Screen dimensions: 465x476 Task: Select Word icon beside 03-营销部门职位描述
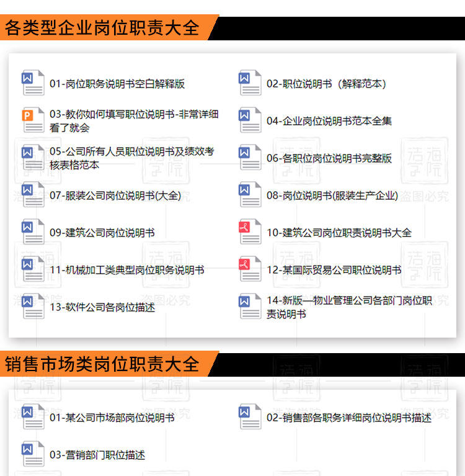pos(33,454)
